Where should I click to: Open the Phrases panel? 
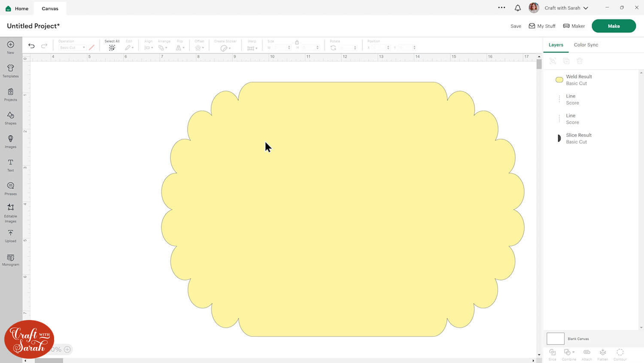point(11,189)
